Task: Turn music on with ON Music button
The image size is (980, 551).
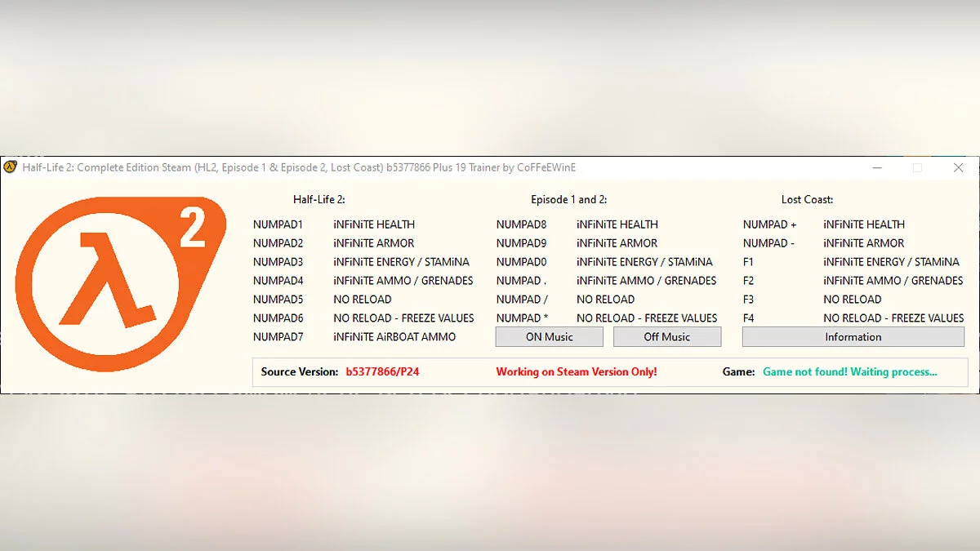Action: (550, 337)
